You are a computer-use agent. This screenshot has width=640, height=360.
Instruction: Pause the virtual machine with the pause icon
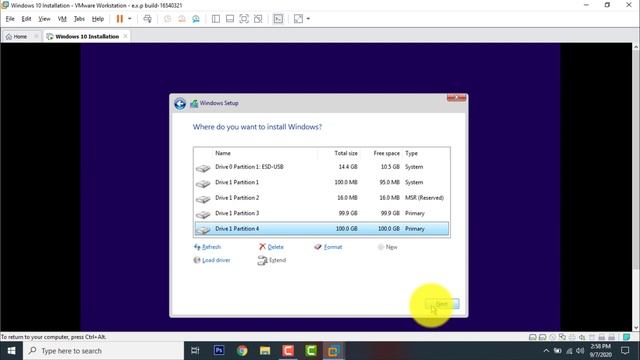(120, 19)
